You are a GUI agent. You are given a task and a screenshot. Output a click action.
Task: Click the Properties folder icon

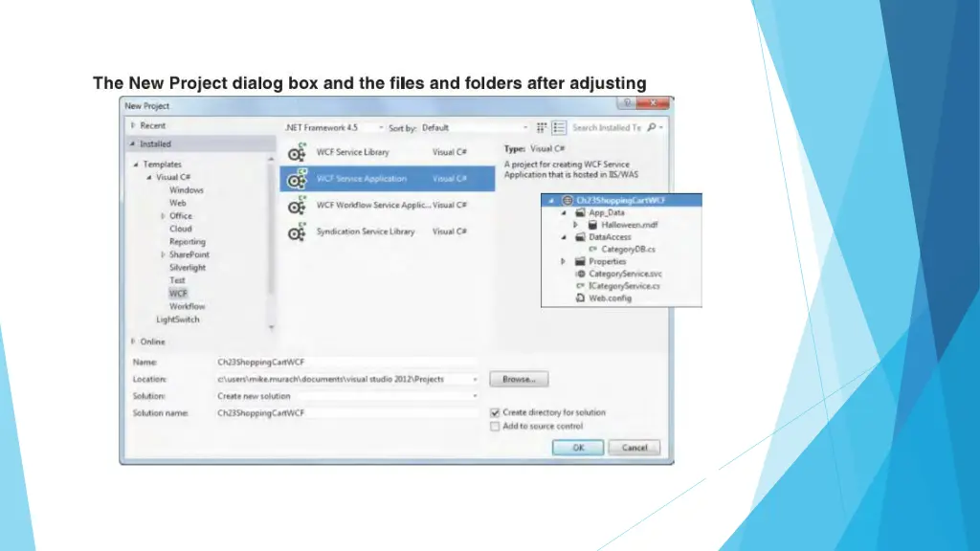[580, 262]
